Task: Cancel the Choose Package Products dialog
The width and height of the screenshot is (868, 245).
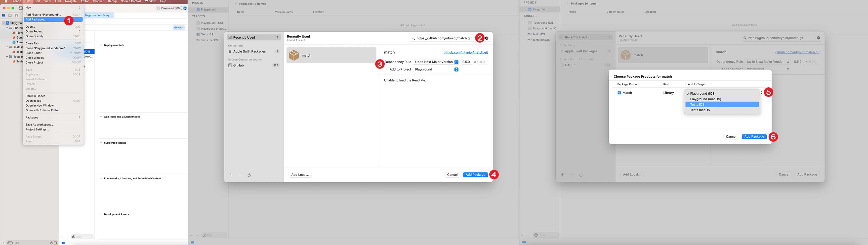Action: (x=731, y=137)
